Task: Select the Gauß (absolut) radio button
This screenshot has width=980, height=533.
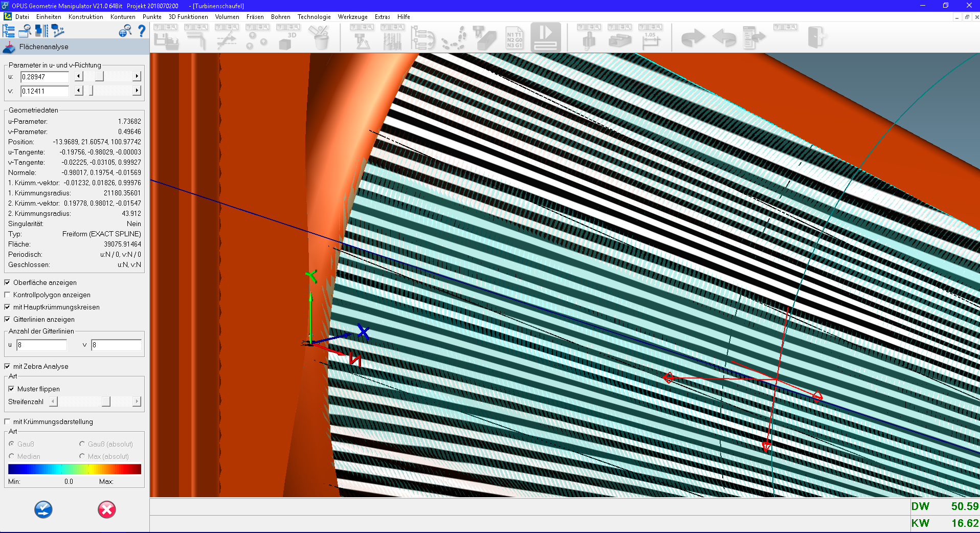Action: (x=82, y=444)
